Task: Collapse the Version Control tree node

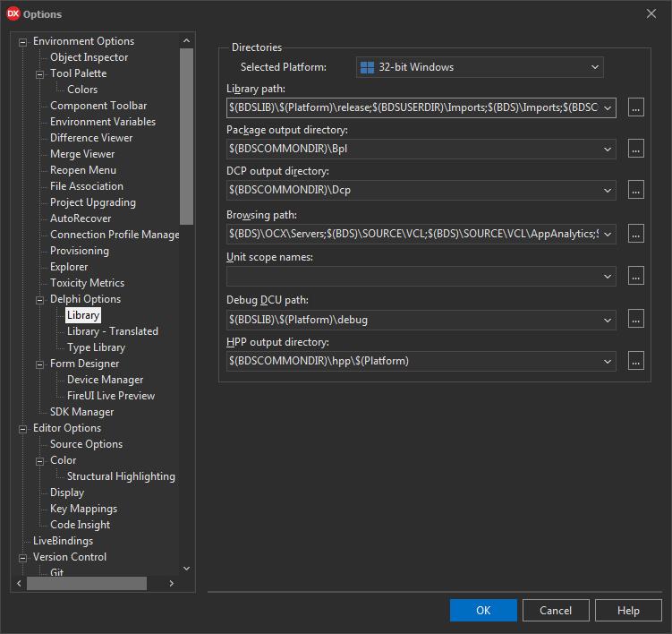Action: point(22,558)
